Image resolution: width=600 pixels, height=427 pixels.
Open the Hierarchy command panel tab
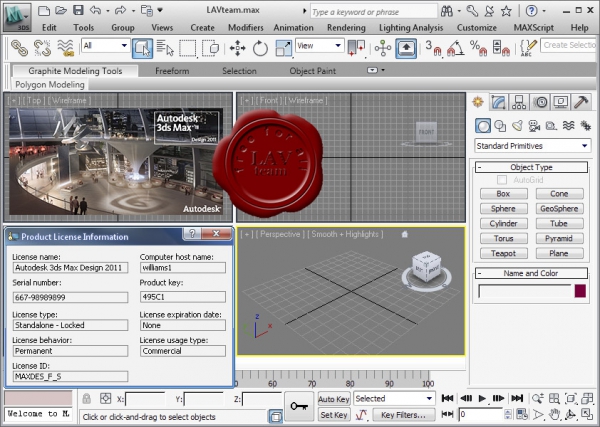pos(519,102)
